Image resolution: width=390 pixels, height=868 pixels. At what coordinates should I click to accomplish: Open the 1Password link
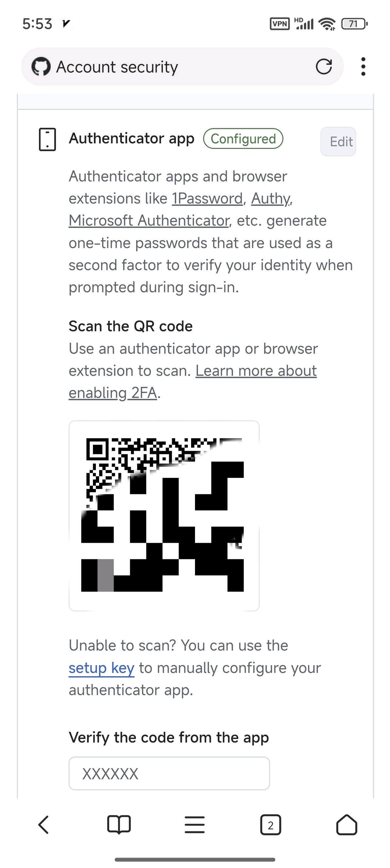coord(207,198)
